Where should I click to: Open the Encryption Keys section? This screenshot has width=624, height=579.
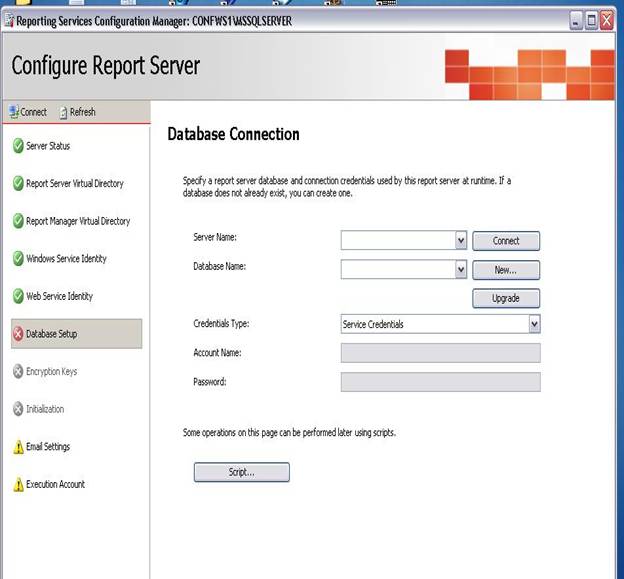(x=51, y=372)
